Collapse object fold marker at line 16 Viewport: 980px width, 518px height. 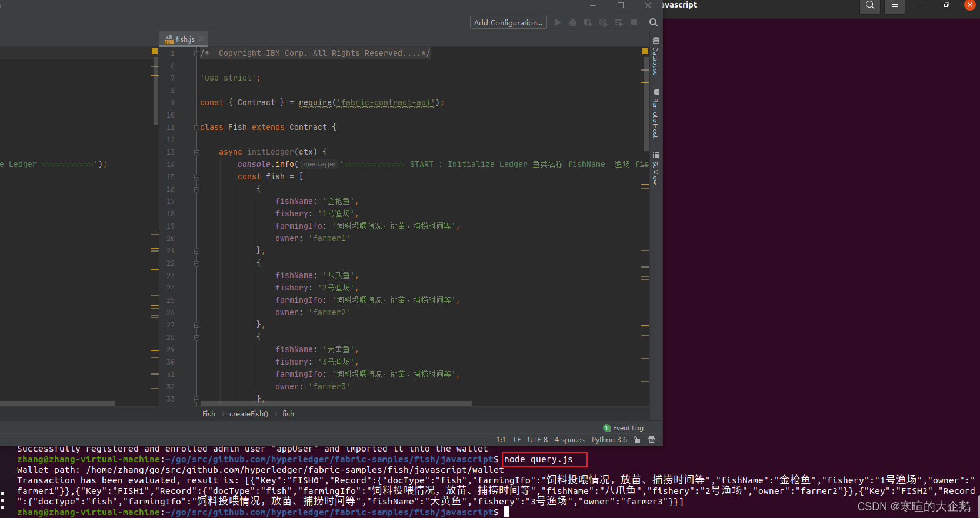point(196,189)
